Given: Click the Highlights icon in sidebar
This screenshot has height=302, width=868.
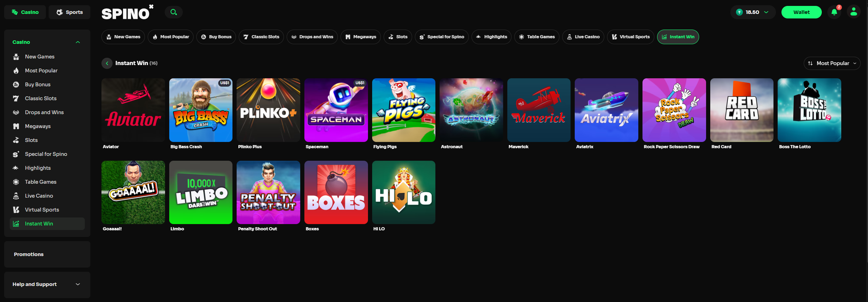Looking at the screenshot, I should pos(16,168).
